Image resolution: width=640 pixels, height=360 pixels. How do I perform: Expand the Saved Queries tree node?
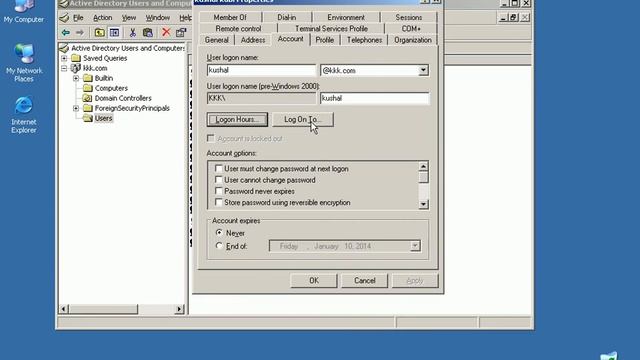tap(64, 58)
